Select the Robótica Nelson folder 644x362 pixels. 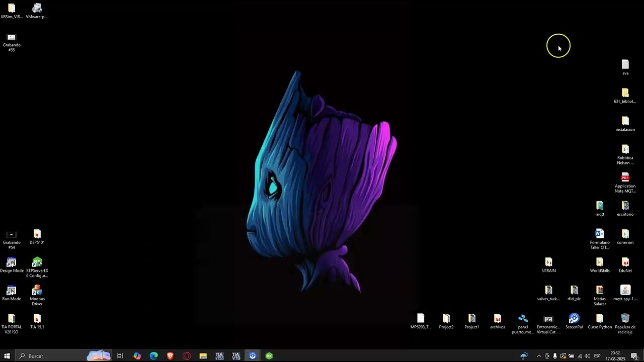click(625, 155)
